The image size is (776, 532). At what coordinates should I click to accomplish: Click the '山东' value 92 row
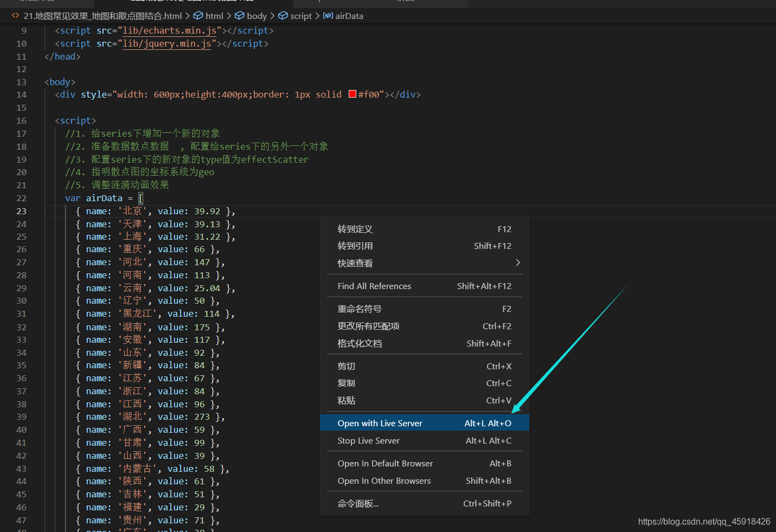point(147,352)
